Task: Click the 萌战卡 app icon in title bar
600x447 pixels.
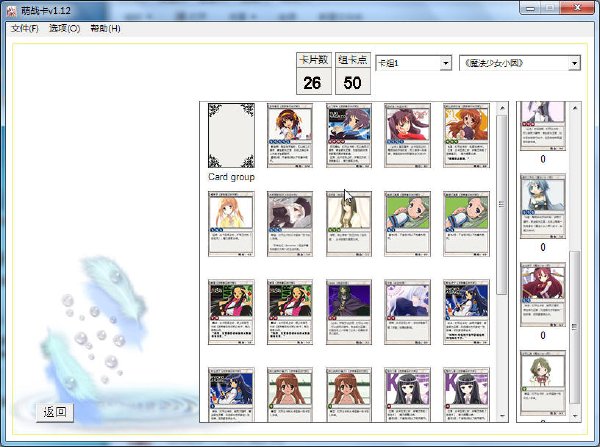Action: click(11, 11)
